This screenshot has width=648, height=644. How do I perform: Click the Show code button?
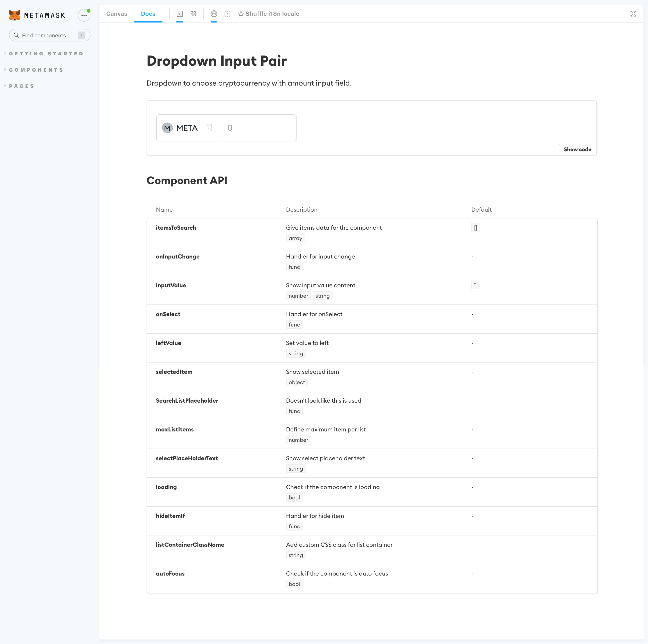577,149
